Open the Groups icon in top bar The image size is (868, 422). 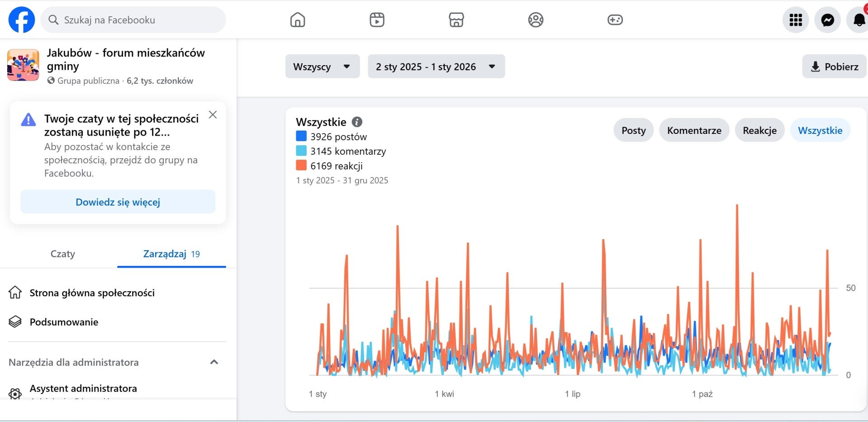pos(536,20)
